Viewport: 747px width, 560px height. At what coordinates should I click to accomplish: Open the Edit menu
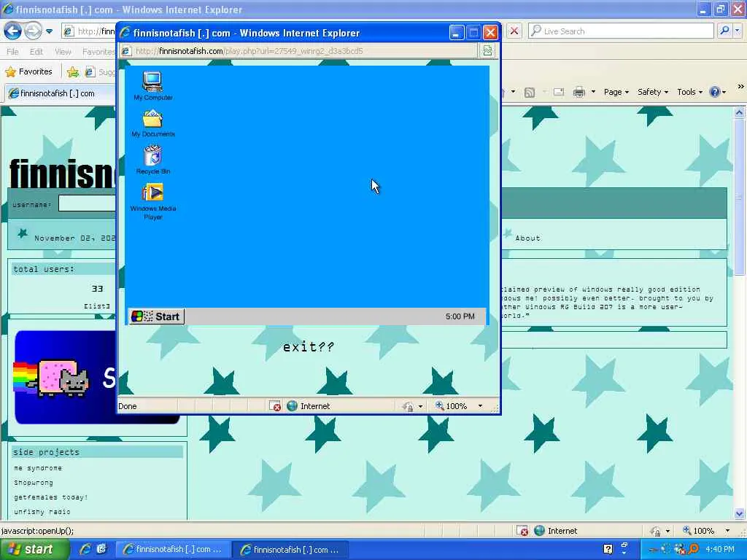point(36,52)
